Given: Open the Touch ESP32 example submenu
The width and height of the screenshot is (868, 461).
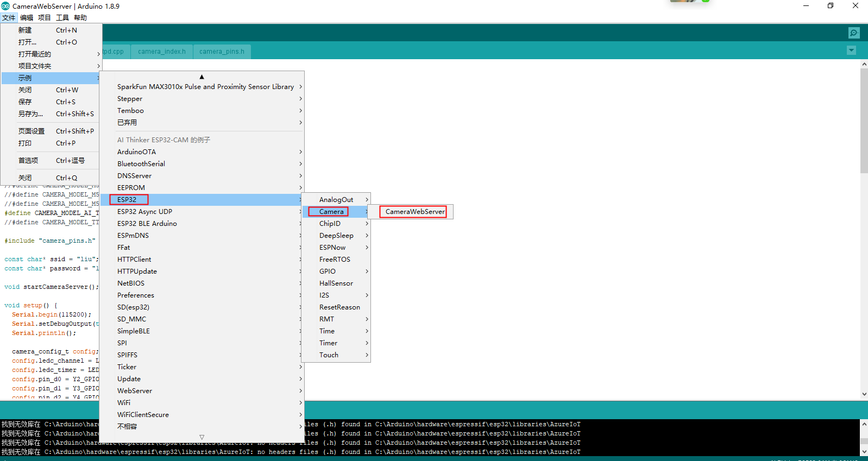Looking at the screenshot, I should (336, 355).
